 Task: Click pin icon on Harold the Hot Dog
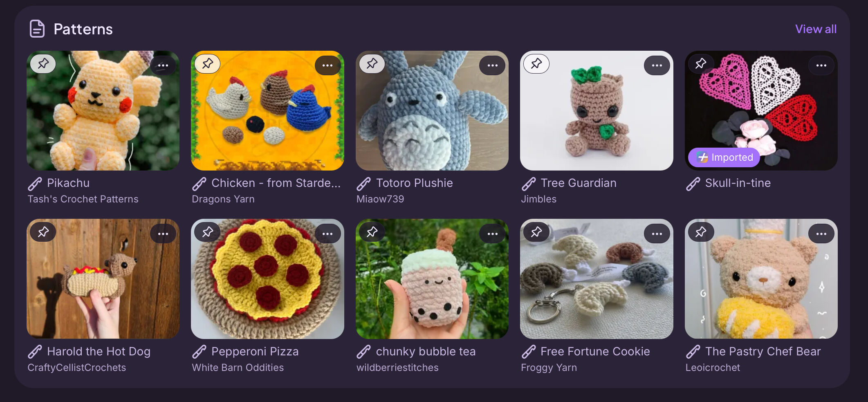43,232
